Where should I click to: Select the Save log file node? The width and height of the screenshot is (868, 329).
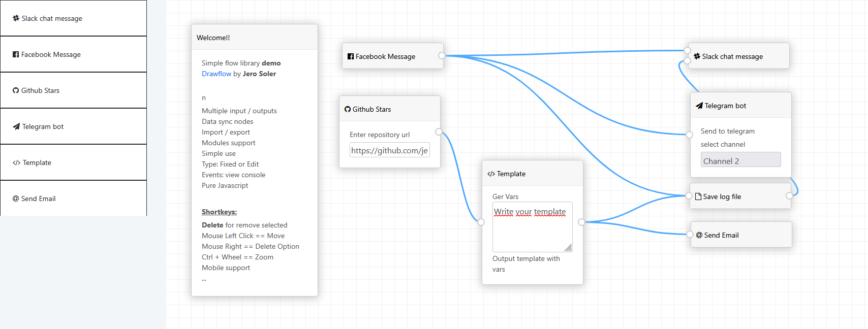[x=740, y=196]
